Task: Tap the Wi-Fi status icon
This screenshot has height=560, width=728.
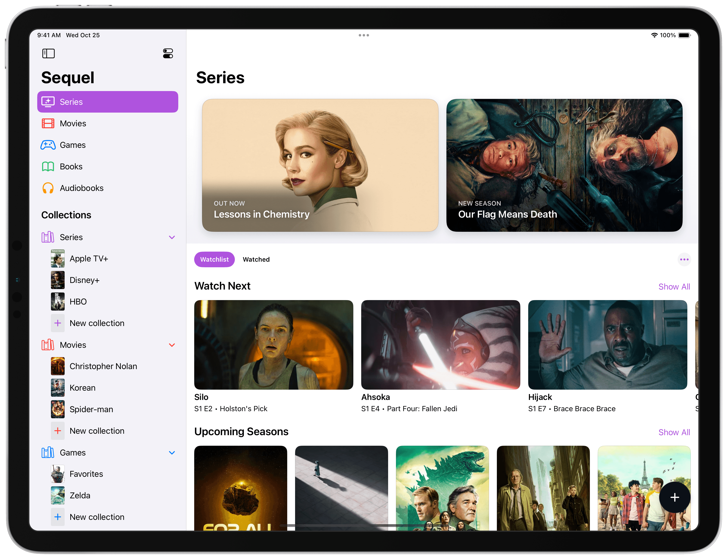Action: pyautogui.click(x=655, y=35)
